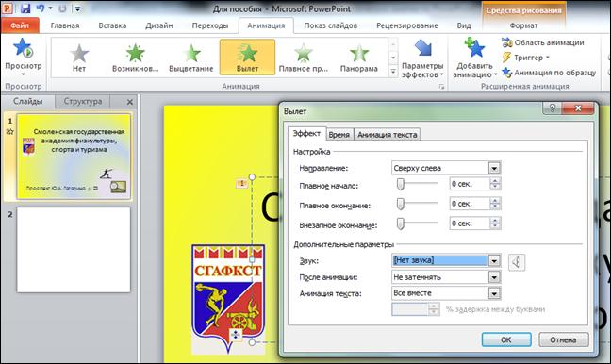
Task: Click the Внезапное окончание spinner arrows
Action: 495,223
